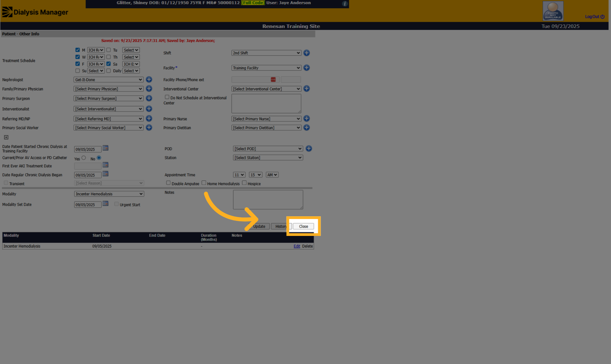This screenshot has height=364, width=611.
Task: Click the add icon beside Family/Primary Physician
Action: (149, 89)
